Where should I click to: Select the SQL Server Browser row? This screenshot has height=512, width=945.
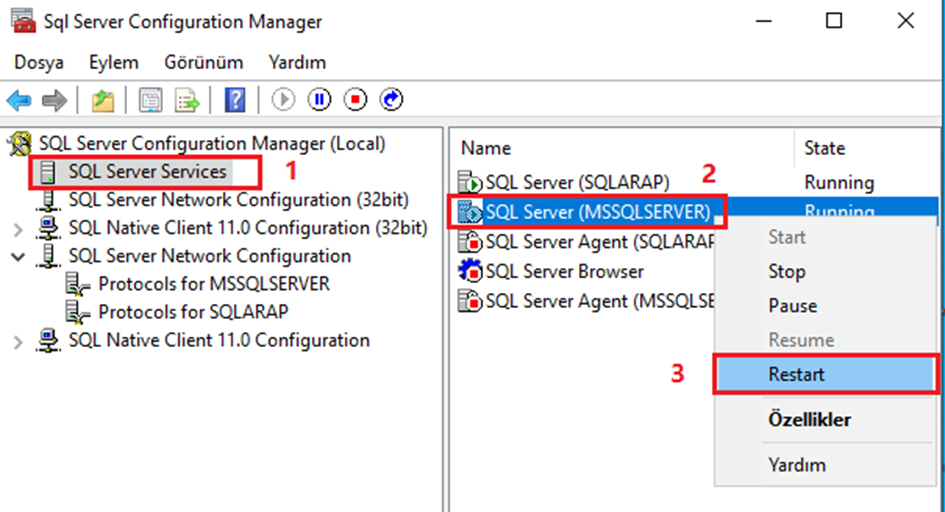pos(565,271)
